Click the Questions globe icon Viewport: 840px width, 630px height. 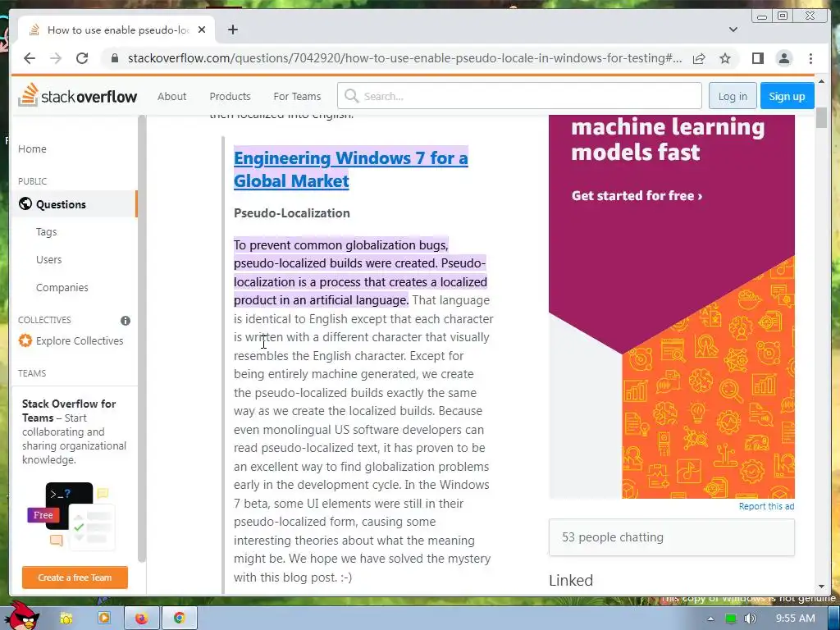pyautogui.click(x=25, y=204)
